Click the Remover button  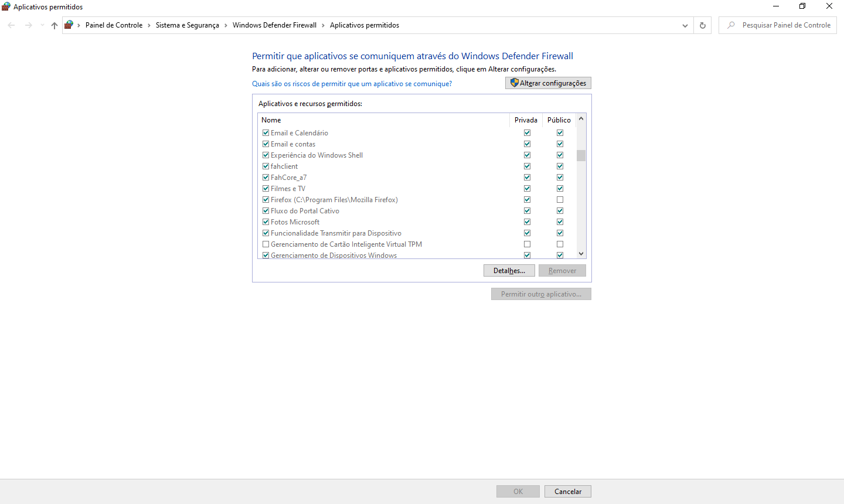coord(562,271)
